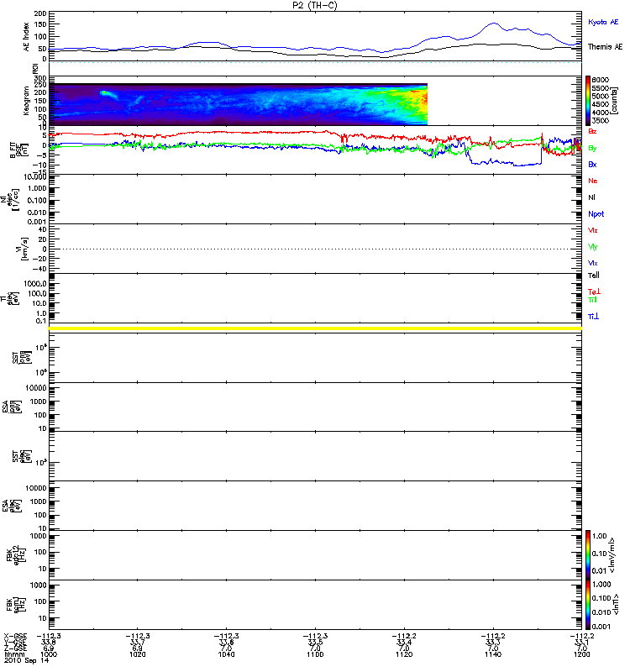The image size is (630, 672).
Task: Click the black Te parallel legend label
Action: tap(593, 276)
